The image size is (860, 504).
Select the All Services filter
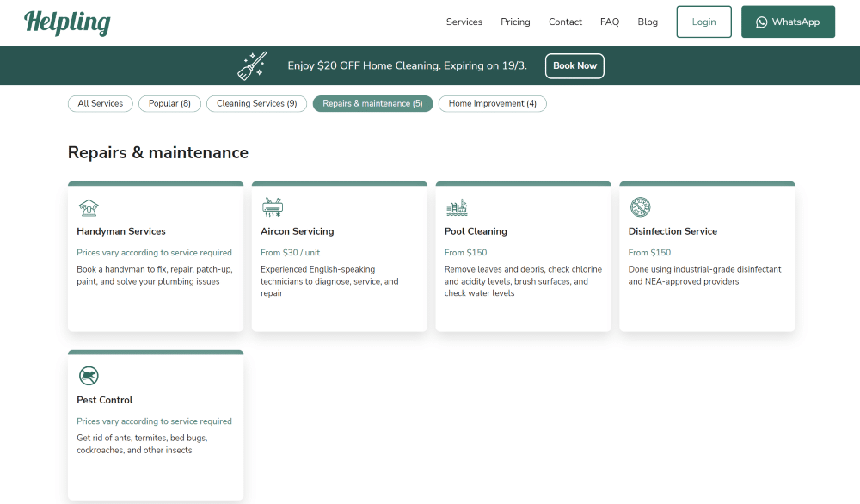point(101,104)
